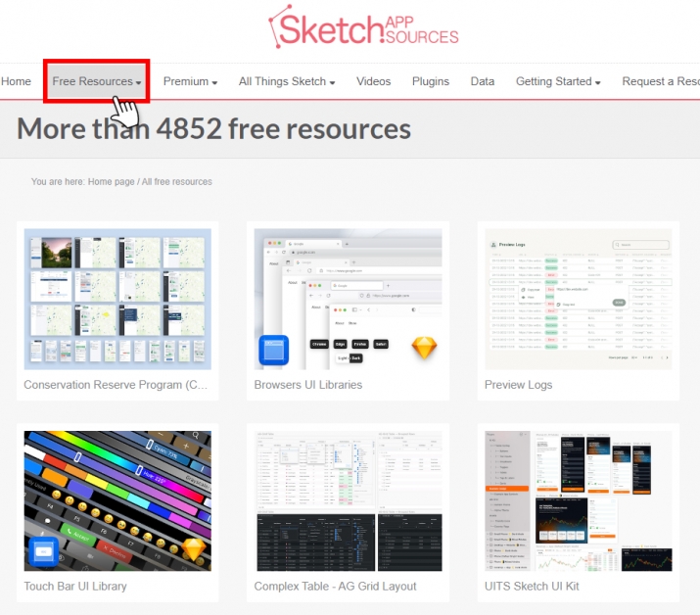700x615 pixels.
Task: Click the Touch Bar UI Library title
Action: [x=75, y=586]
